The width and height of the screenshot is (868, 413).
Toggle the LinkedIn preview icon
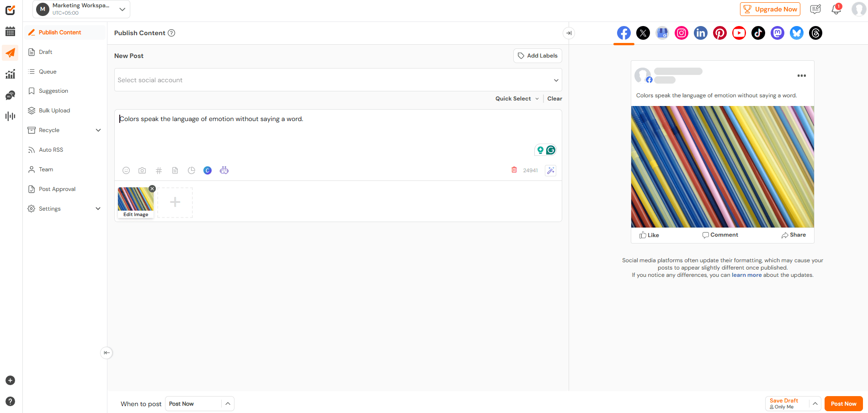pos(700,32)
